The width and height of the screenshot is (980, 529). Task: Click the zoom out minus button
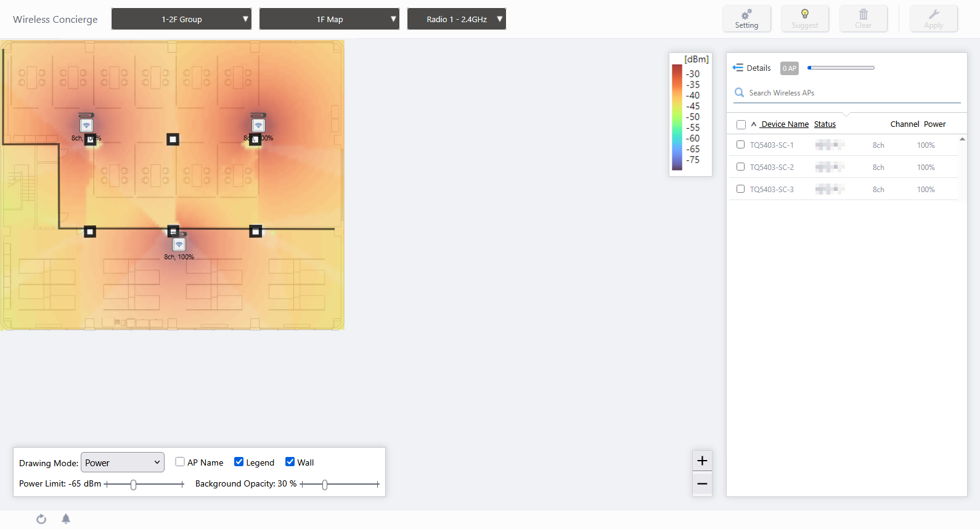click(x=702, y=484)
